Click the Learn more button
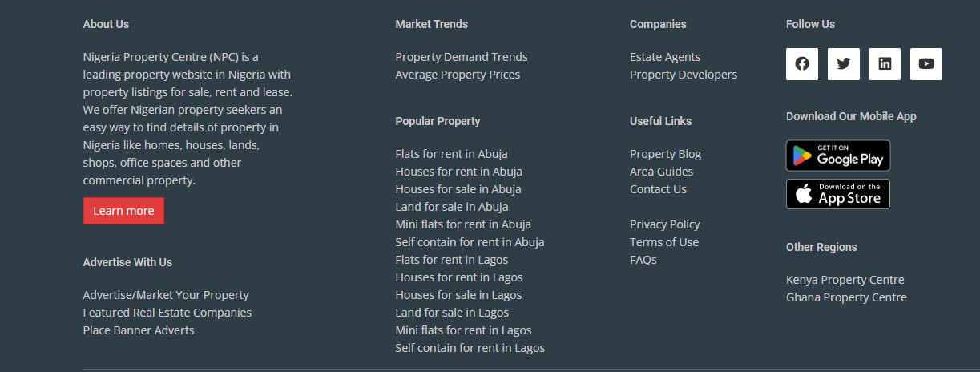Screen dimensions: 980x372 (x=123, y=211)
